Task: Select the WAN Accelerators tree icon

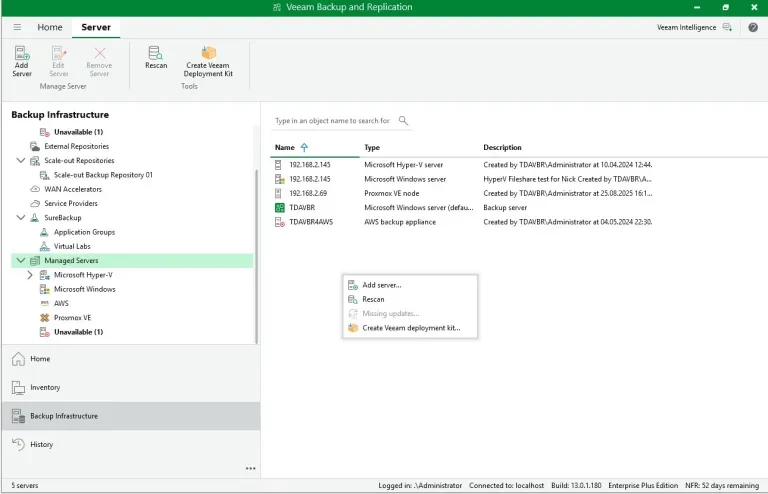Action: pos(35,189)
